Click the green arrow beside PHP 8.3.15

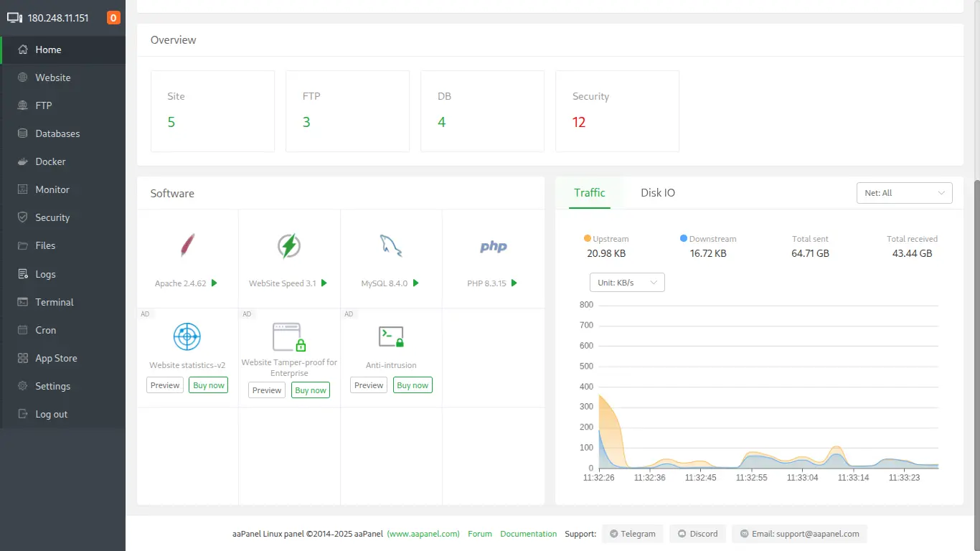[514, 283]
